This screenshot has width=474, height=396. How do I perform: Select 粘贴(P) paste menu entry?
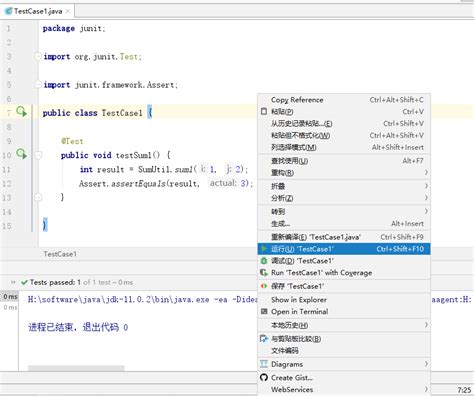tap(344, 112)
